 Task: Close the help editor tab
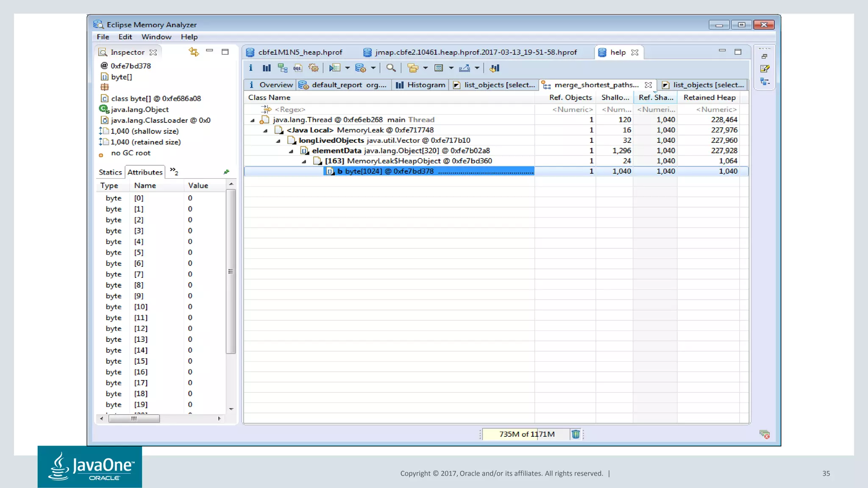[x=635, y=52]
